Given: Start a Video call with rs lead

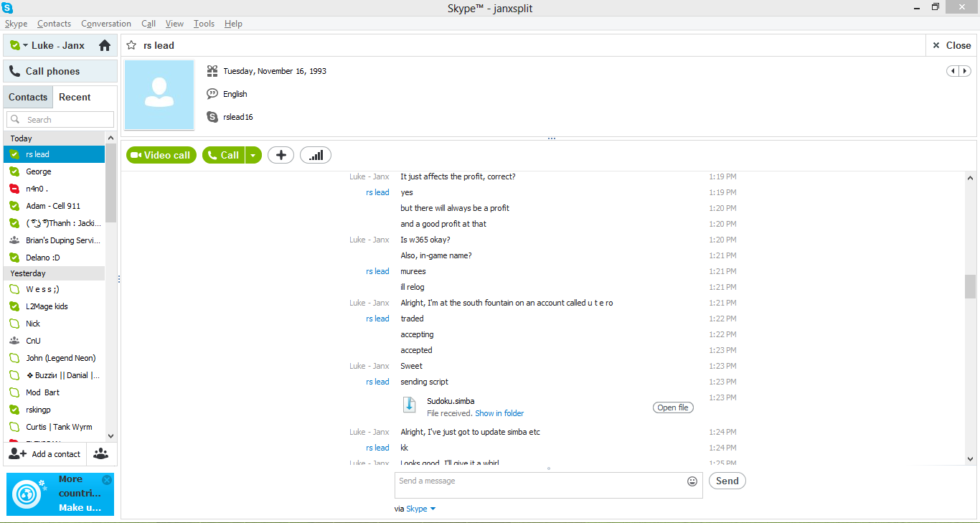Looking at the screenshot, I should tap(161, 155).
